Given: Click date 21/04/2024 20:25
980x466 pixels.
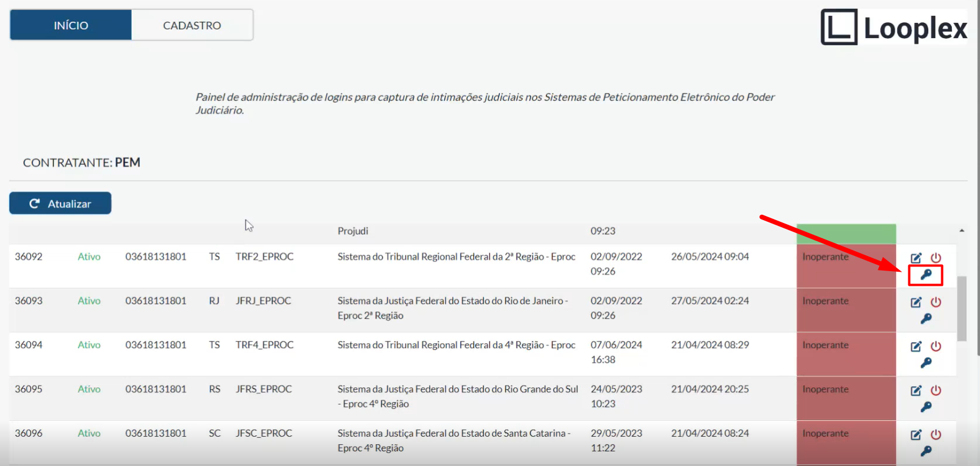Looking at the screenshot, I should [710, 389].
